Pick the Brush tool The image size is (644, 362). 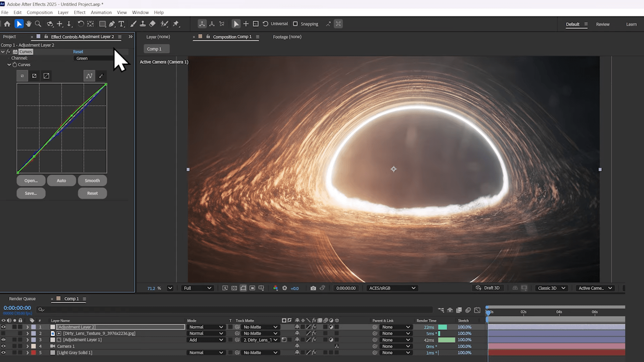(133, 24)
